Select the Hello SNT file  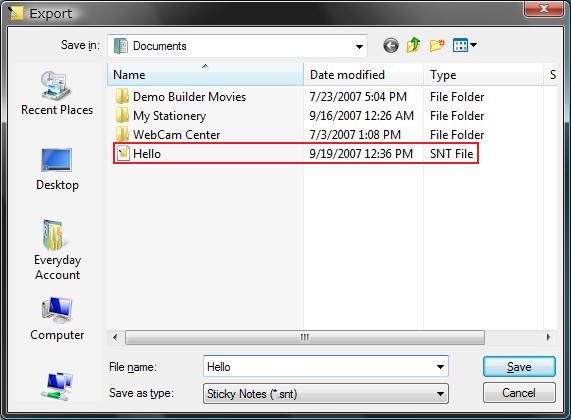coord(296,153)
